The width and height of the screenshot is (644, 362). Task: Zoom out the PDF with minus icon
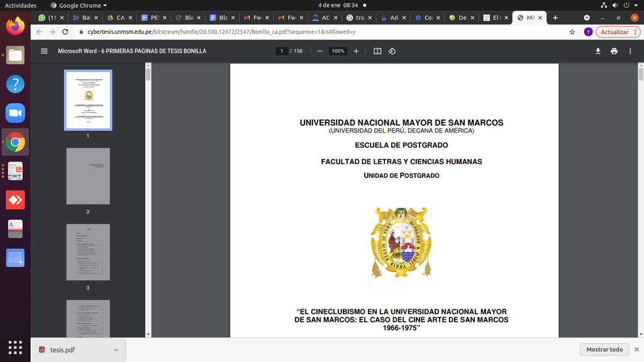[x=320, y=51]
